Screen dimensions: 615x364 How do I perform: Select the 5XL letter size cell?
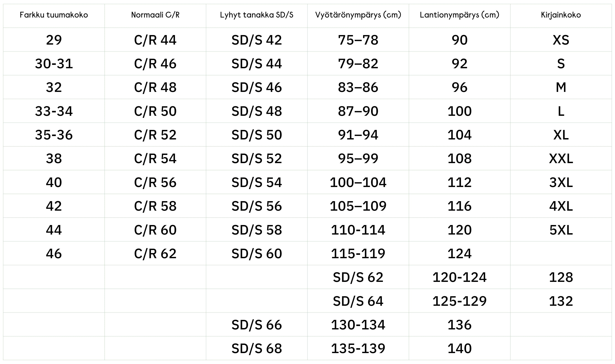point(561,230)
